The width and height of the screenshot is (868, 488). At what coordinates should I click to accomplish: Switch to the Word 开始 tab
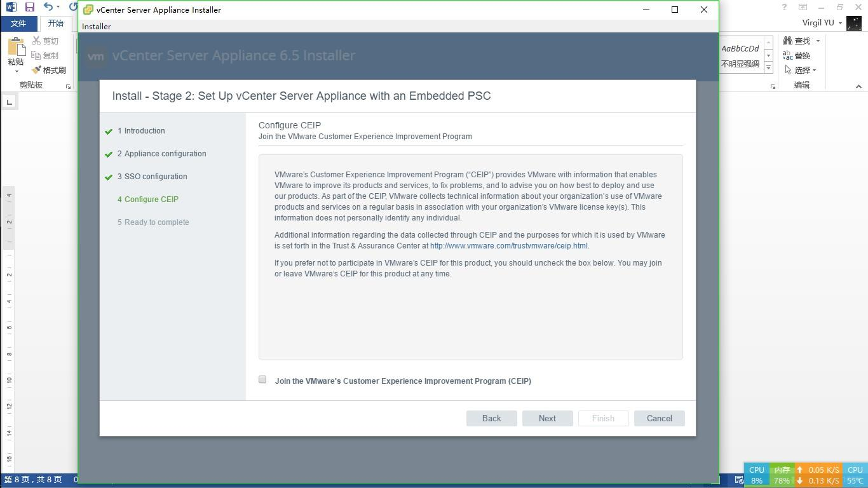56,24
